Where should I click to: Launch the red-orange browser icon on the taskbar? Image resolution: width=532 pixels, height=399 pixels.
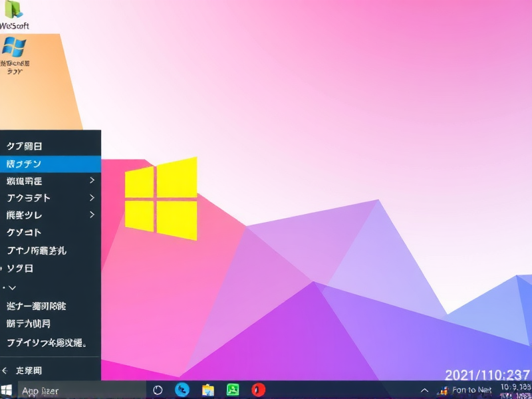[x=256, y=390]
